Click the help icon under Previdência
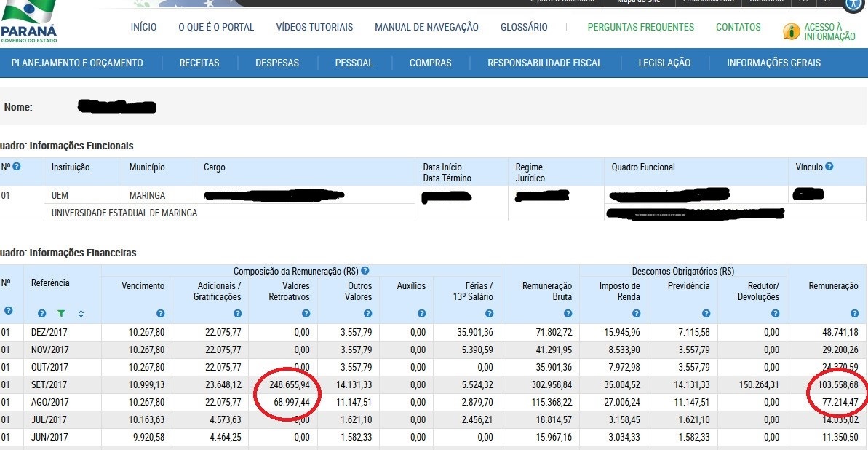The image size is (868, 450). click(706, 314)
